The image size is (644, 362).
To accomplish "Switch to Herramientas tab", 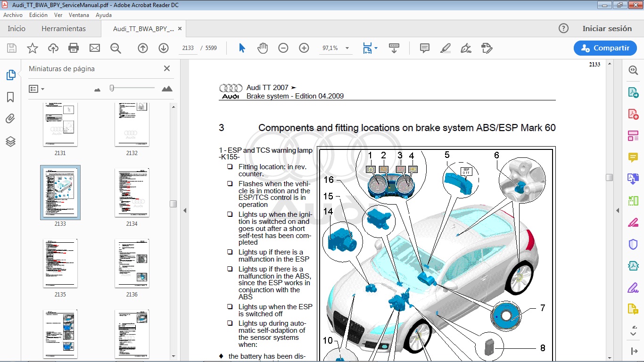I will [64, 28].
